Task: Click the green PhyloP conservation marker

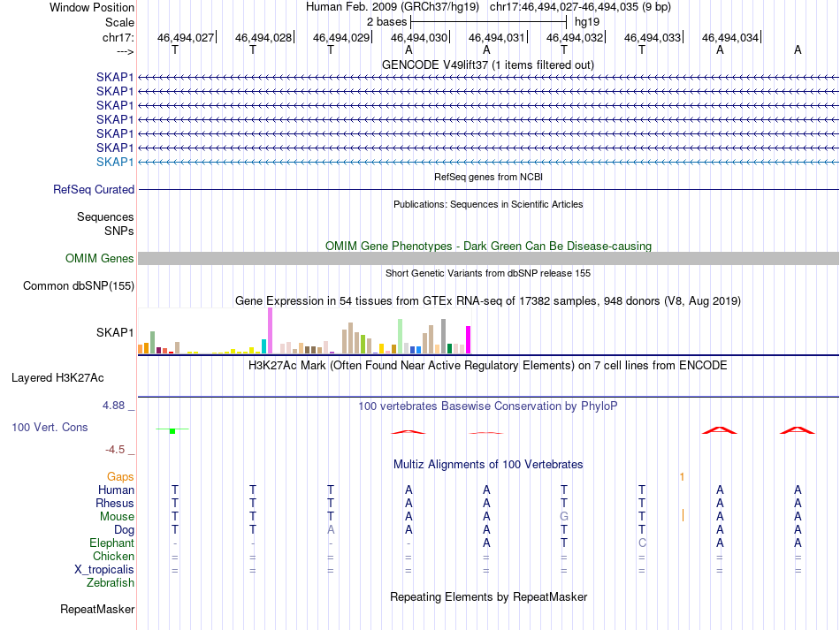Action: [x=172, y=431]
